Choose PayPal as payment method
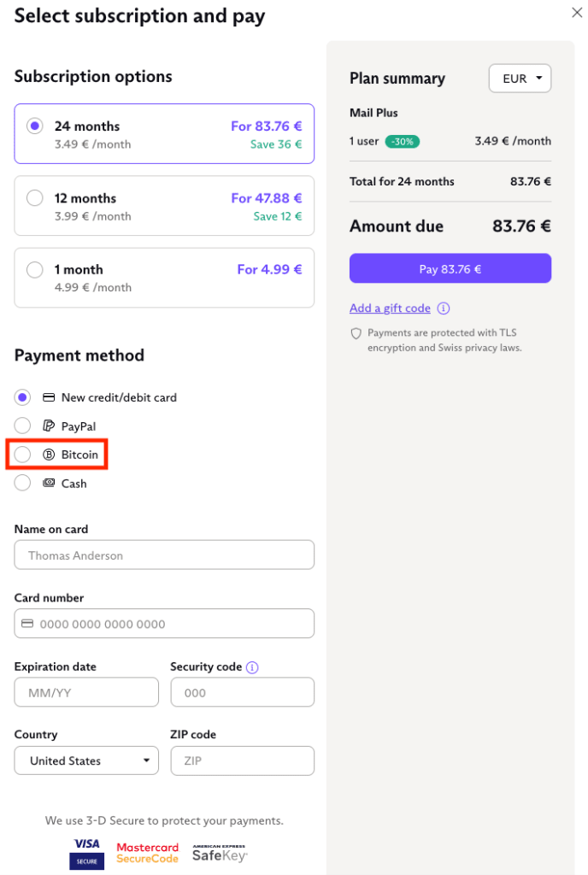The height and width of the screenshot is (875, 588). [x=23, y=426]
